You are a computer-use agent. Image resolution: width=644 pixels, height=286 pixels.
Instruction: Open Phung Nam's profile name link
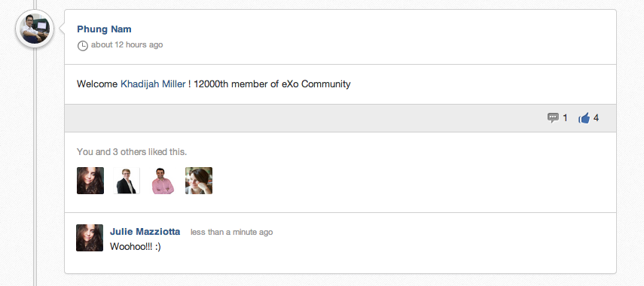click(105, 29)
